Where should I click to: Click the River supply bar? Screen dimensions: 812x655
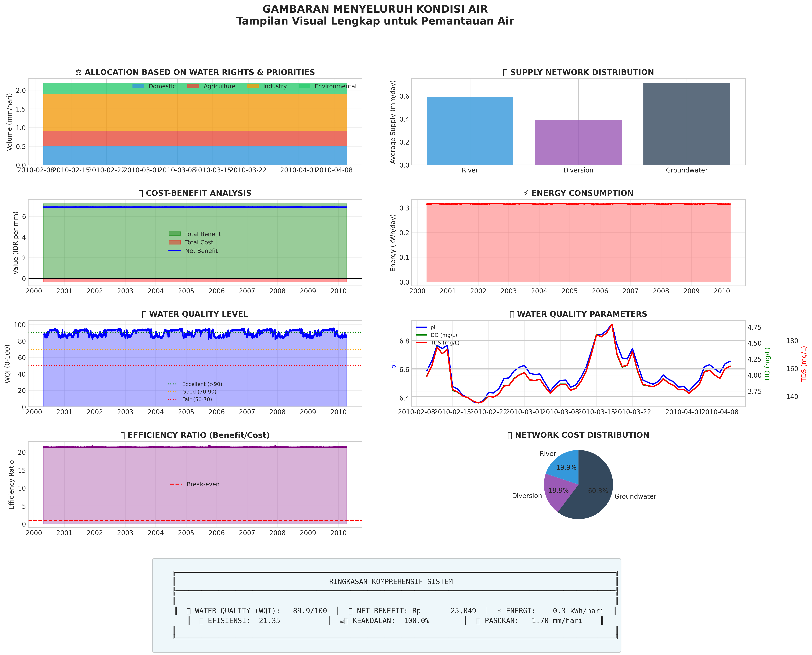(470, 131)
